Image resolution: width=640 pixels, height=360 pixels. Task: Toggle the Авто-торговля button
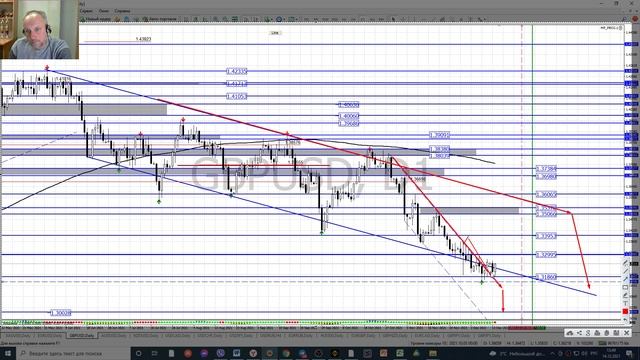(159, 19)
